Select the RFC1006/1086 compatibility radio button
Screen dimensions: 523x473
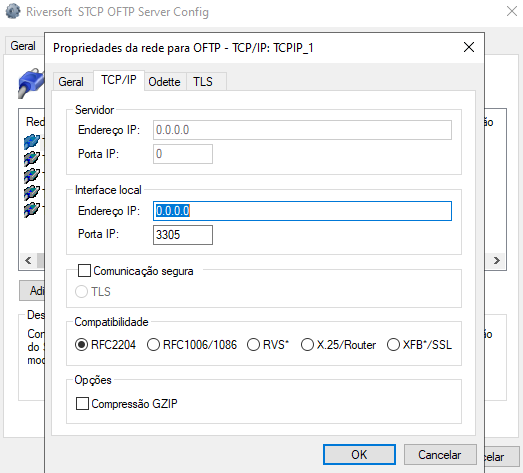tap(153, 345)
